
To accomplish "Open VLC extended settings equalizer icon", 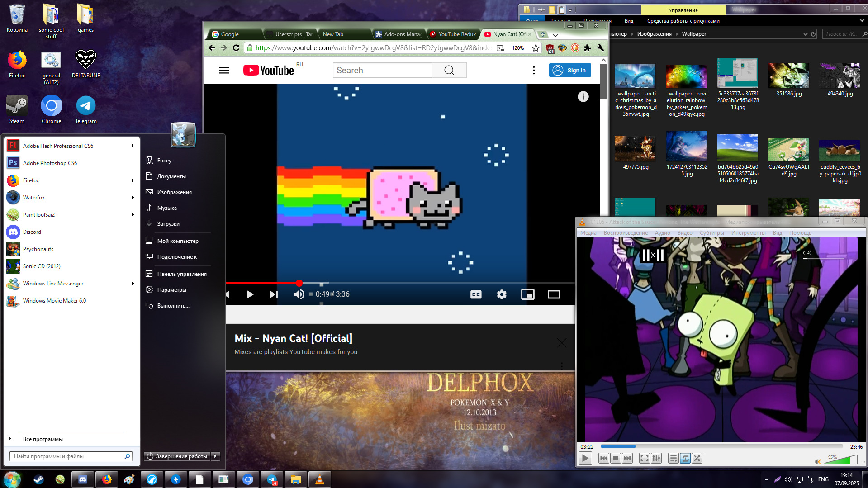I will click(656, 459).
